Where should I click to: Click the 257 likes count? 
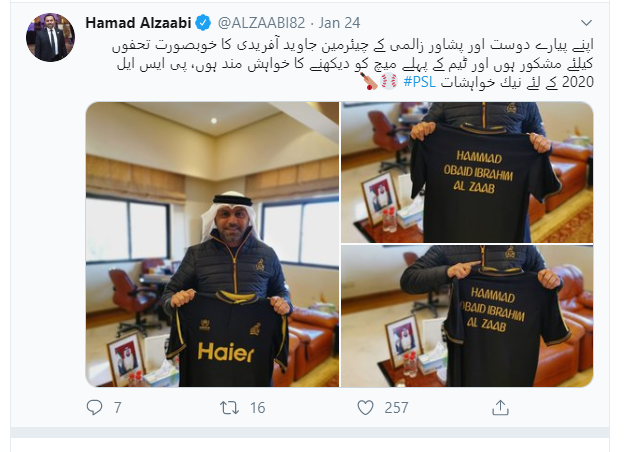[396, 408]
